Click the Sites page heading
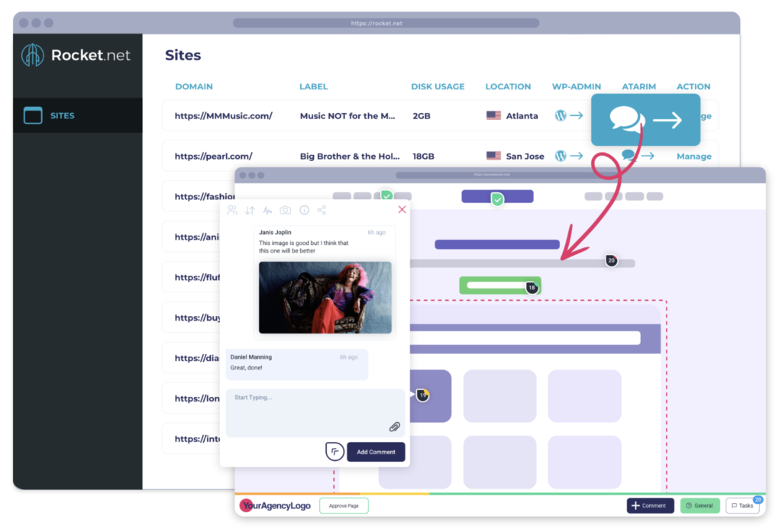 pos(183,55)
